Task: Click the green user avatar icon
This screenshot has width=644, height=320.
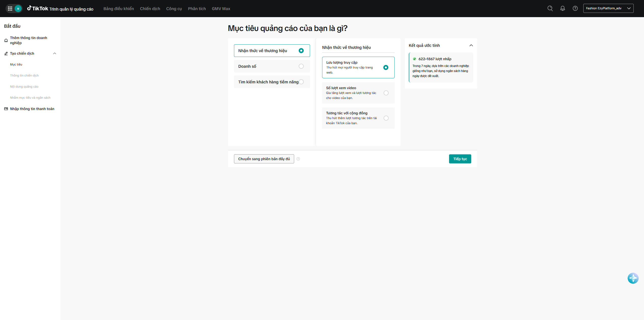Action: [x=18, y=9]
